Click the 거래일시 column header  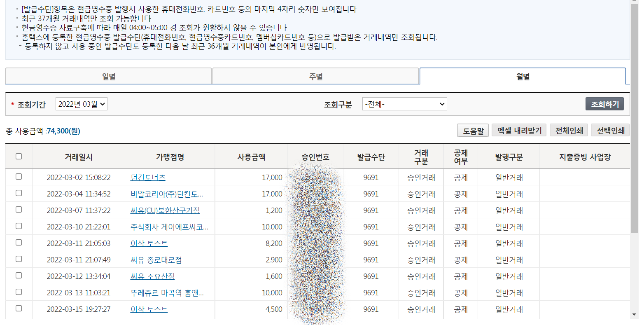(79, 157)
